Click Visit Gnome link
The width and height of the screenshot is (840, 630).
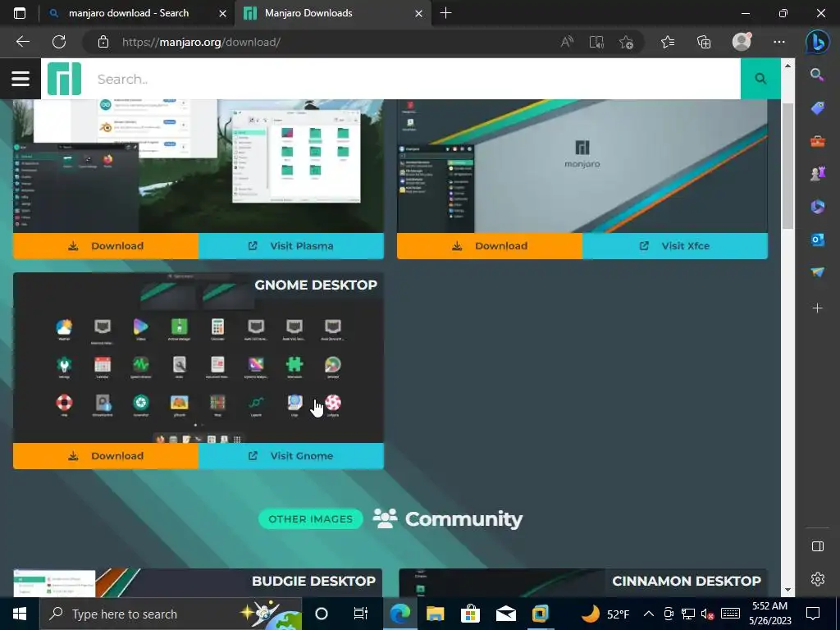click(x=291, y=456)
